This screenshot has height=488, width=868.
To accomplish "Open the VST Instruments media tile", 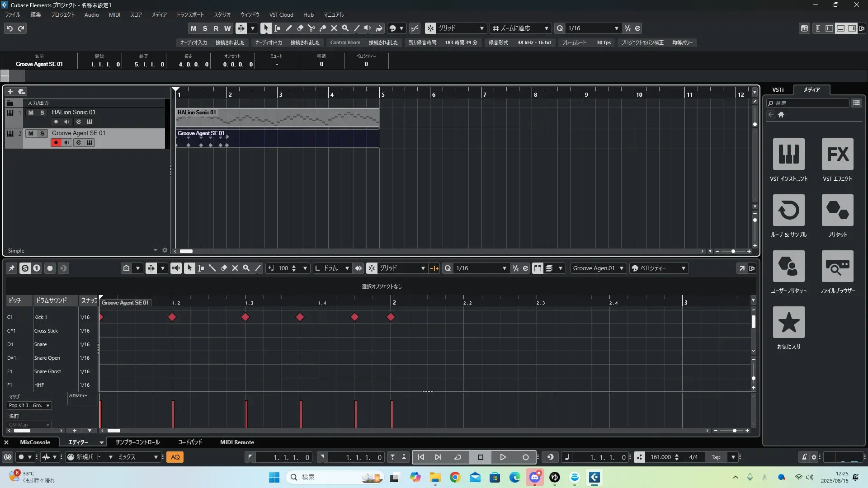I will pyautogui.click(x=788, y=154).
